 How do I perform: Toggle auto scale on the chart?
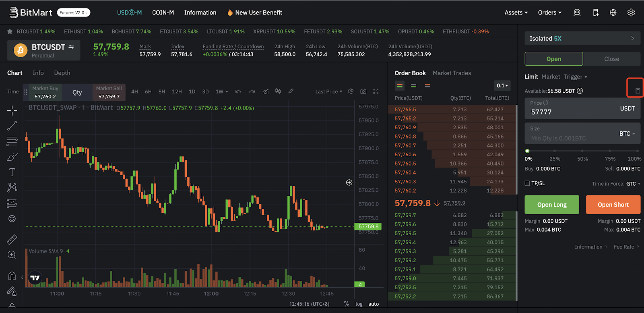[374, 304]
